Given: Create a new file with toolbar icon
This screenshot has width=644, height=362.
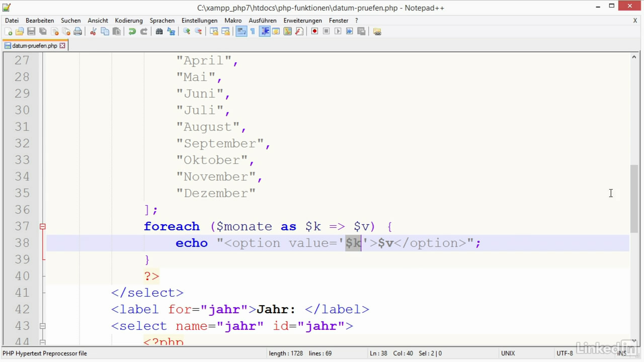Looking at the screenshot, I should (x=8, y=31).
